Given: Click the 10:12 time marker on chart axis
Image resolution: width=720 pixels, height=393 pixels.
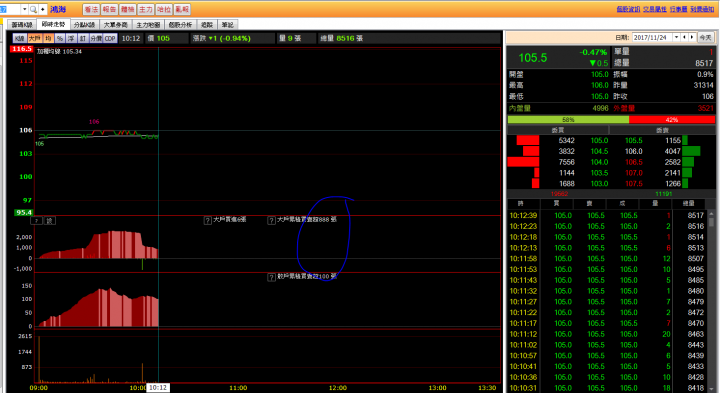Looking at the screenshot, I should pos(158,387).
